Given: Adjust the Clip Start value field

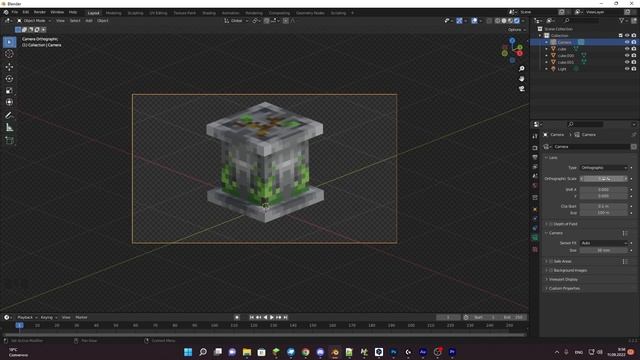Looking at the screenshot, I should tap(603, 206).
